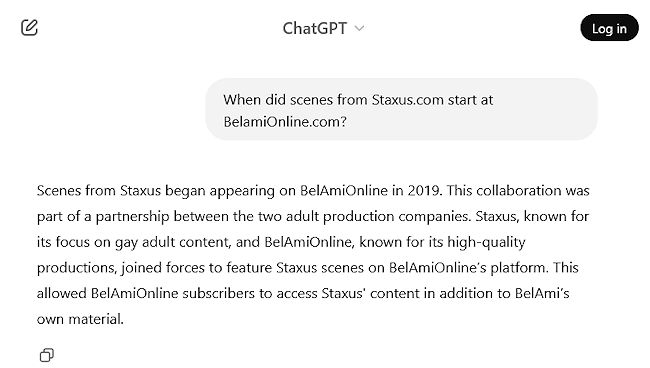Click inside the user question bubble
650x368 pixels.
click(401, 109)
